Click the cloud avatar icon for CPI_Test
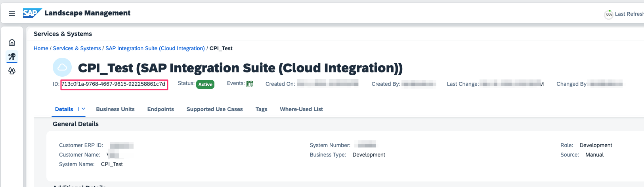Viewport: 644px width, 187px height. [x=62, y=68]
